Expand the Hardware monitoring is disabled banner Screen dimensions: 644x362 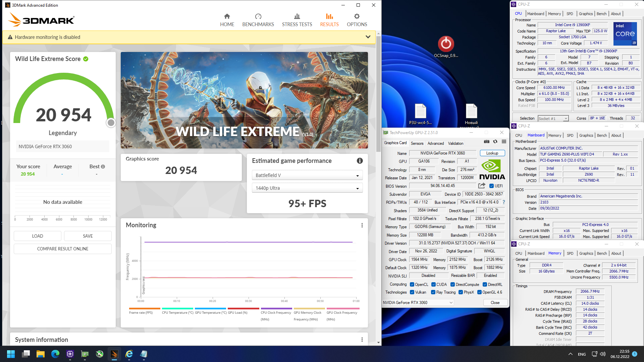[x=368, y=37]
